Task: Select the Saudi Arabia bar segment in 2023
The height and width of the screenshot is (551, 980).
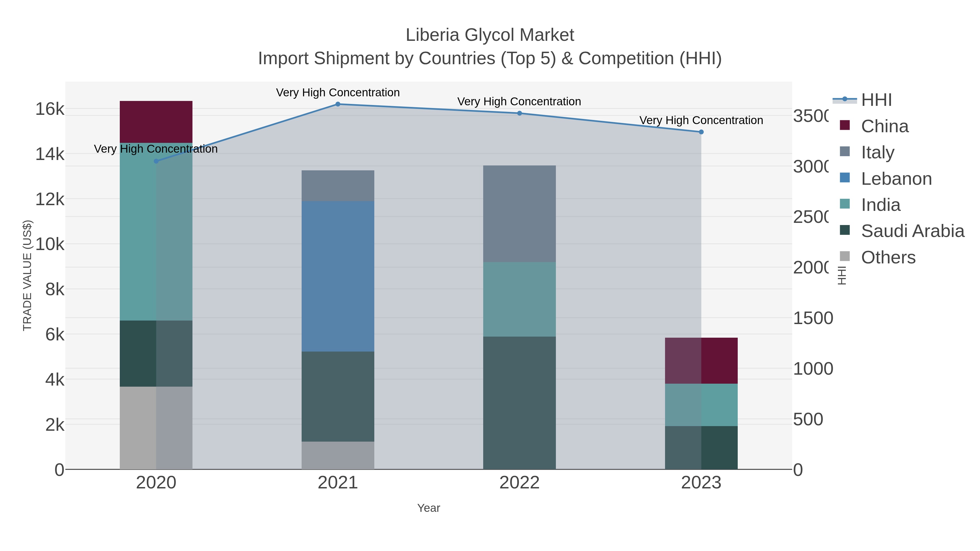Action: [x=701, y=448]
